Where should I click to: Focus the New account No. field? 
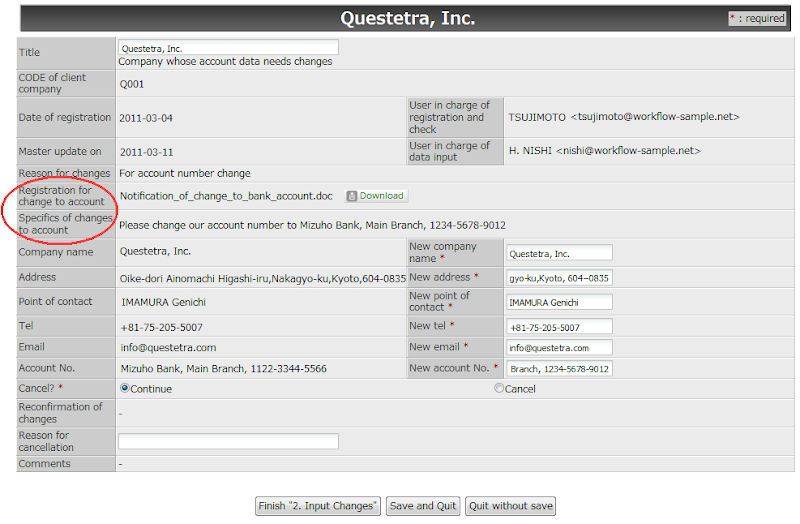click(559, 369)
